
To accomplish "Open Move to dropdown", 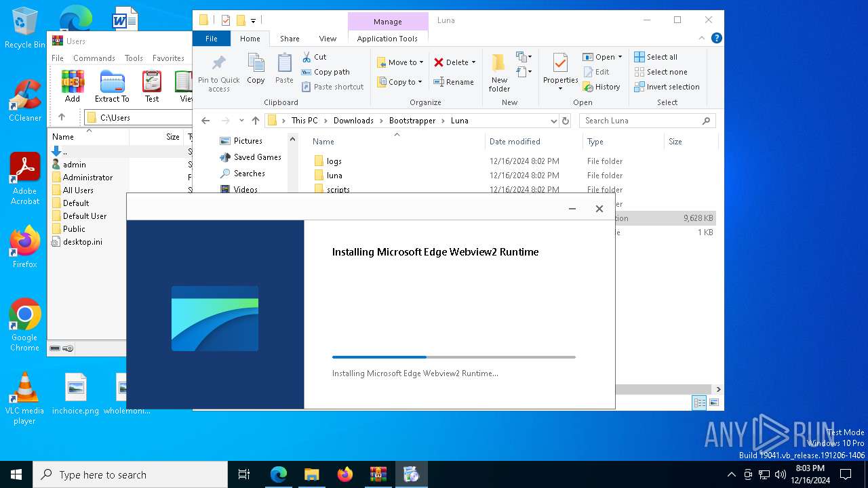I will (x=400, y=62).
